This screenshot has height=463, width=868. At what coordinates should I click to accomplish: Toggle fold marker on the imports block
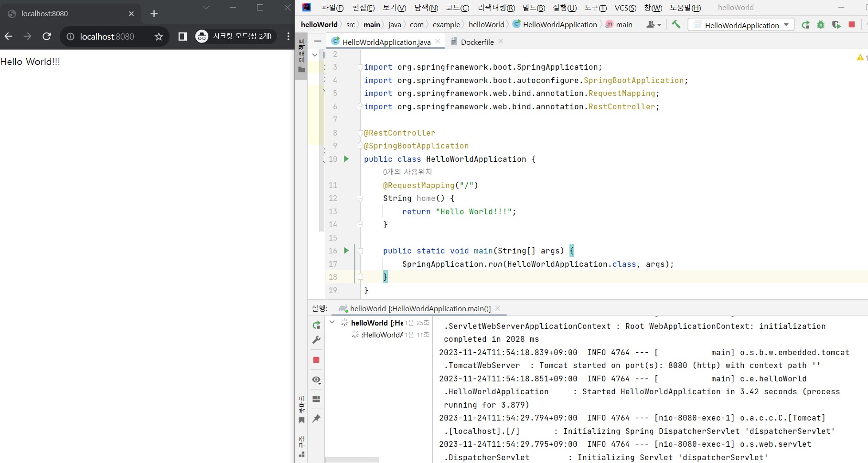click(360, 67)
